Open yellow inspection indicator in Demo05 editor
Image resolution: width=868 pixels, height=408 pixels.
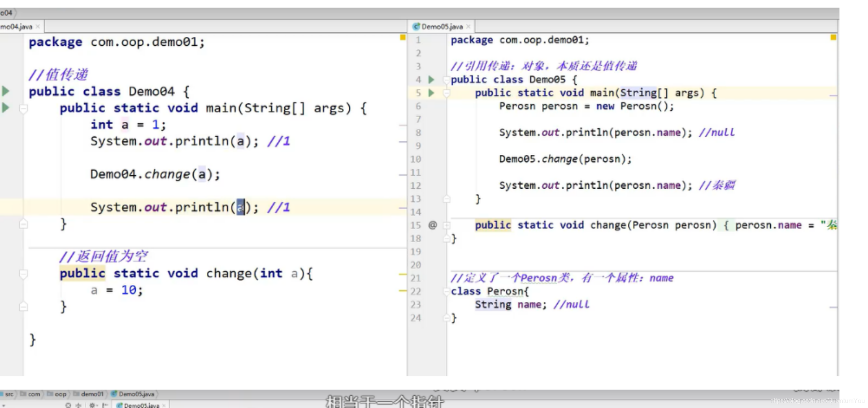click(833, 37)
